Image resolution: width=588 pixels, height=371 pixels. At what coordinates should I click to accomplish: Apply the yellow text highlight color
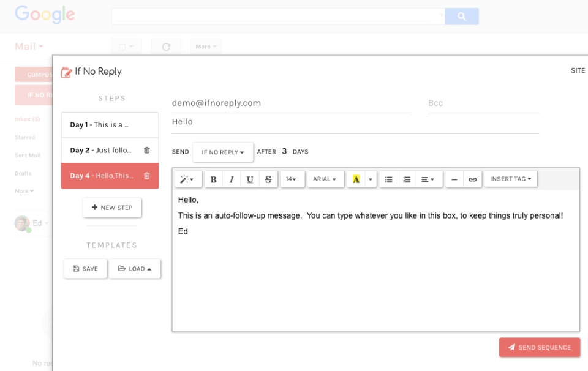pyautogui.click(x=356, y=179)
